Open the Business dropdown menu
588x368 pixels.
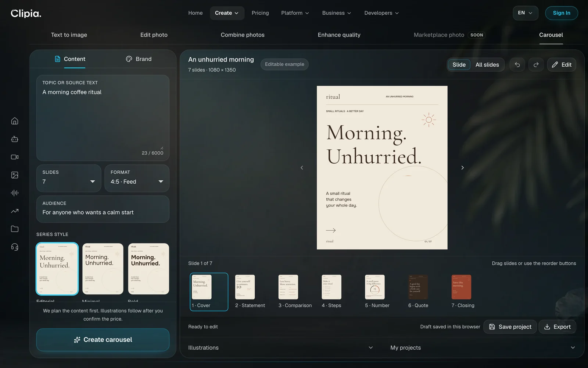point(337,13)
